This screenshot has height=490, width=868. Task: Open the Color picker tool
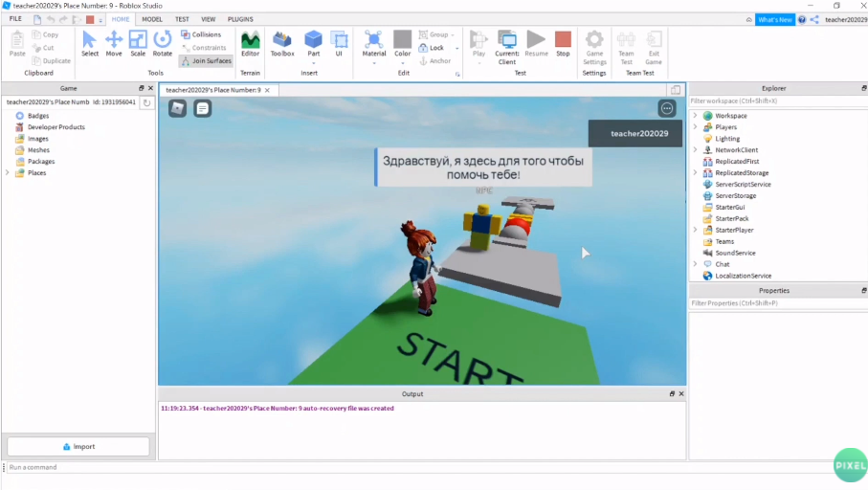pyautogui.click(x=403, y=44)
